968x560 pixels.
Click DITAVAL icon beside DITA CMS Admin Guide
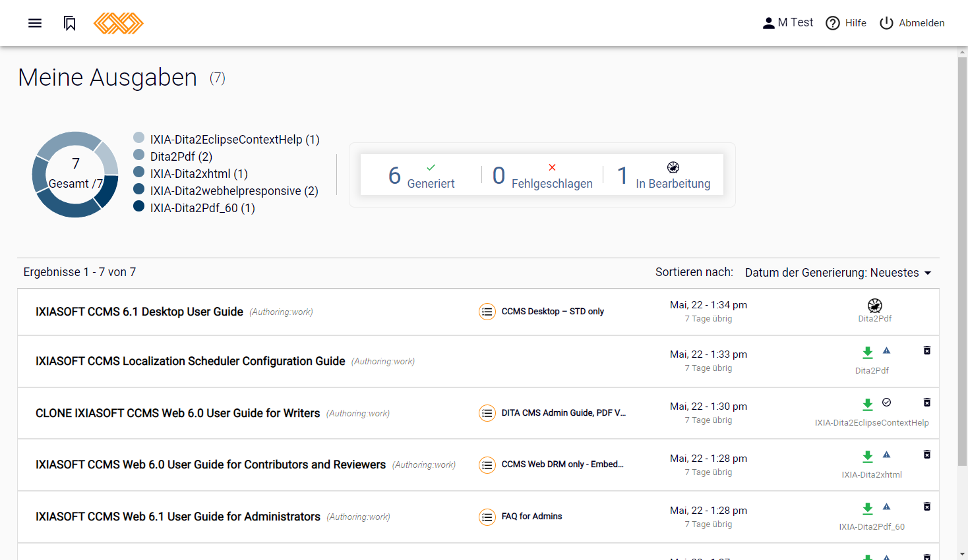(487, 413)
